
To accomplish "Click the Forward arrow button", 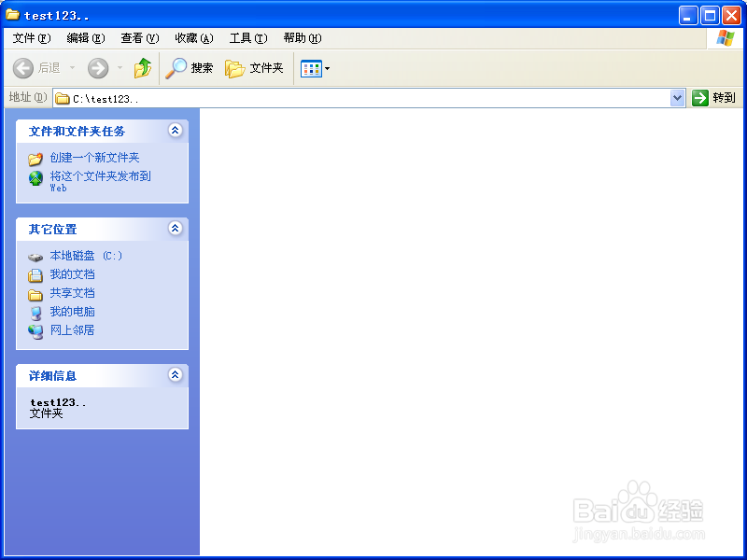I will [98, 68].
